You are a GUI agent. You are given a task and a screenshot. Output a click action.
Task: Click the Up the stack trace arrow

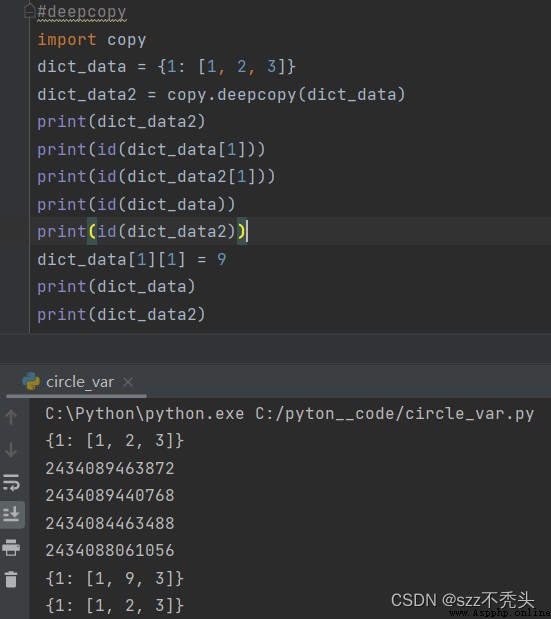coord(11,416)
